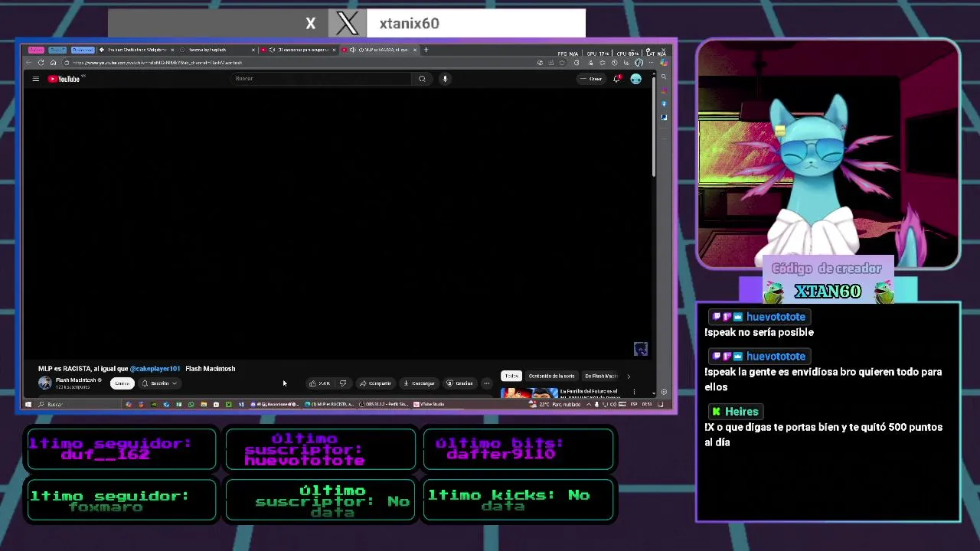Open Flash Macintosh channel avatar
This screenshot has height=551, width=980.
(45, 383)
